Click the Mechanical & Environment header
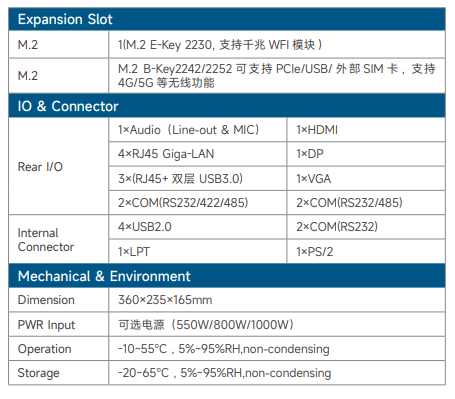The image size is (455, 399). 227,276
